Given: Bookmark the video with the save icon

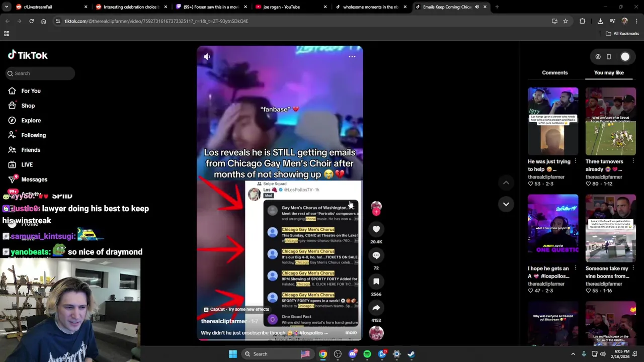Looking at the screenshot, I should point(376,282).
